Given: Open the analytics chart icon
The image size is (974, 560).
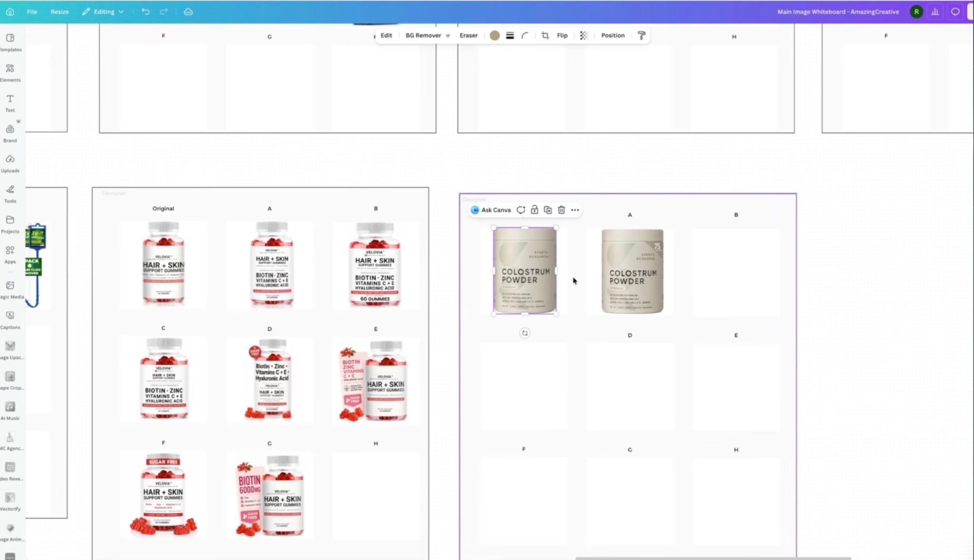Looking at the screenshot, I should 935,12.
